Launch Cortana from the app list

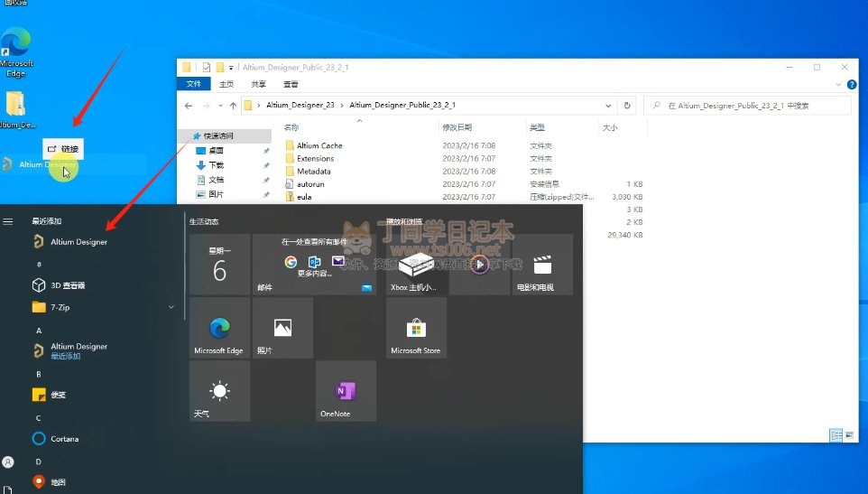pyautogui.click(x=64, y=439)
